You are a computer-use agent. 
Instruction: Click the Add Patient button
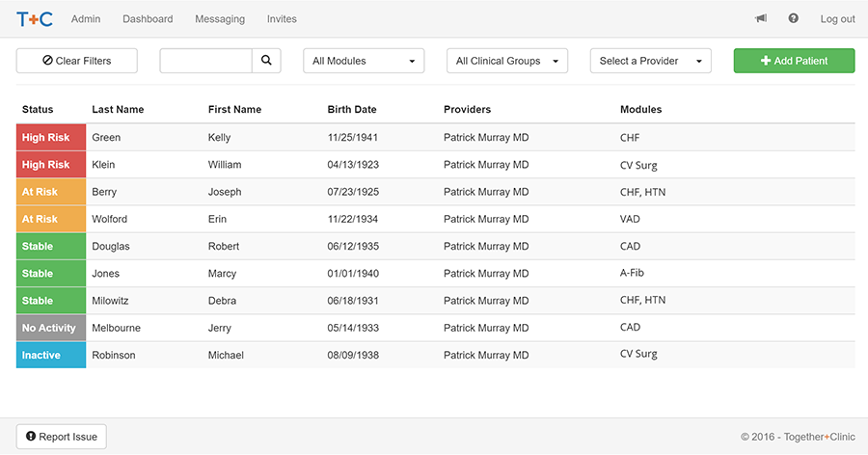click(x=794, y=61)
